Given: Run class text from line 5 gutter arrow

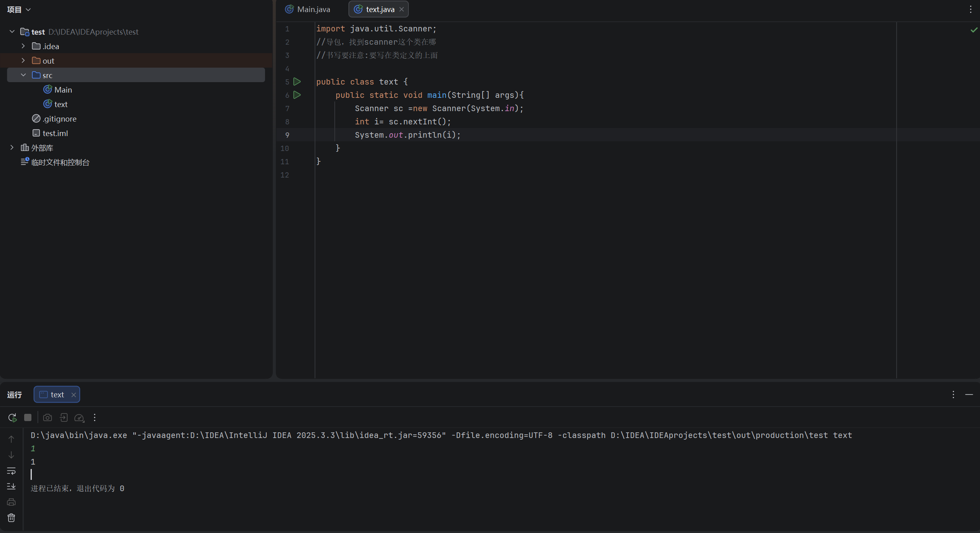Looking at the screenshot, I should point(297,82).
